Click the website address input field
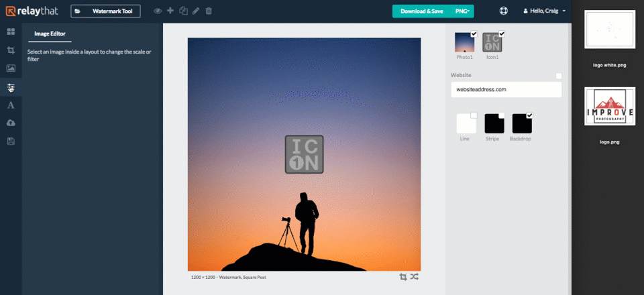Screen dimensions: 644x295 (x=506, y=89)
